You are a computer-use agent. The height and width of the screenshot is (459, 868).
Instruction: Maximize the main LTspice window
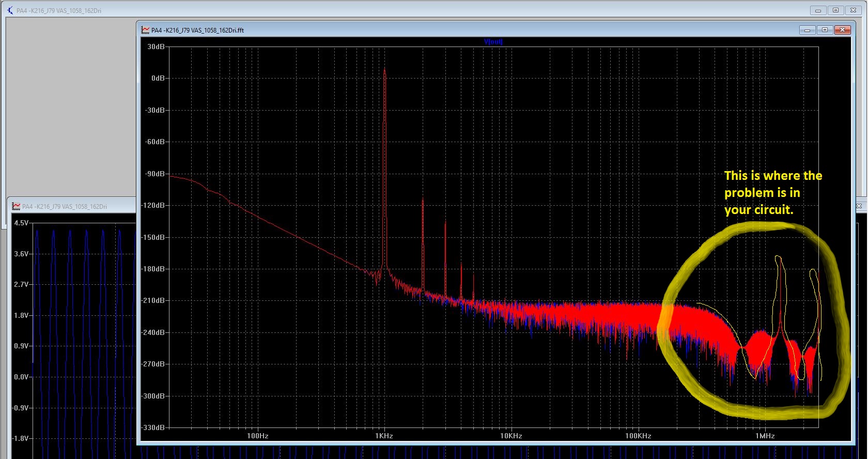[835, 10]
